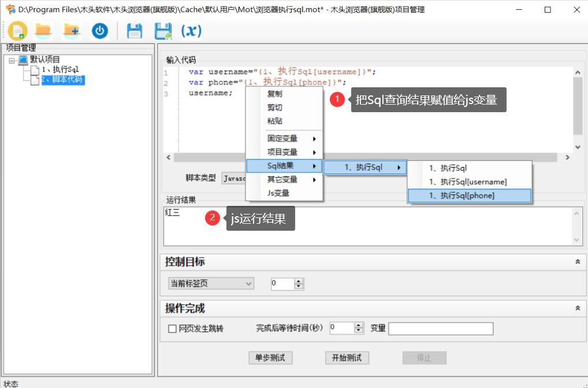Image resolution: width=588 pixels, height=388 pixels.
Task: Click the blue power toolbar icon
Action: (99, 31)
